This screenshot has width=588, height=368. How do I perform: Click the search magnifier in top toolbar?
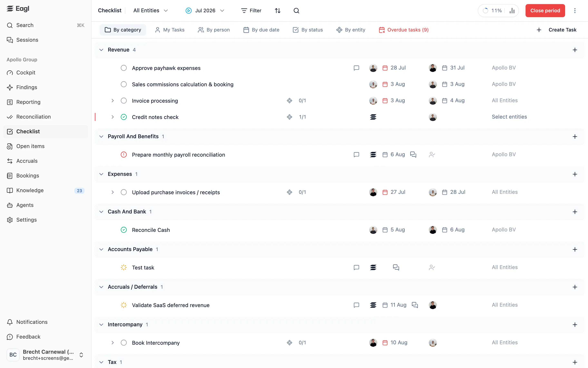tap(296, 11)
